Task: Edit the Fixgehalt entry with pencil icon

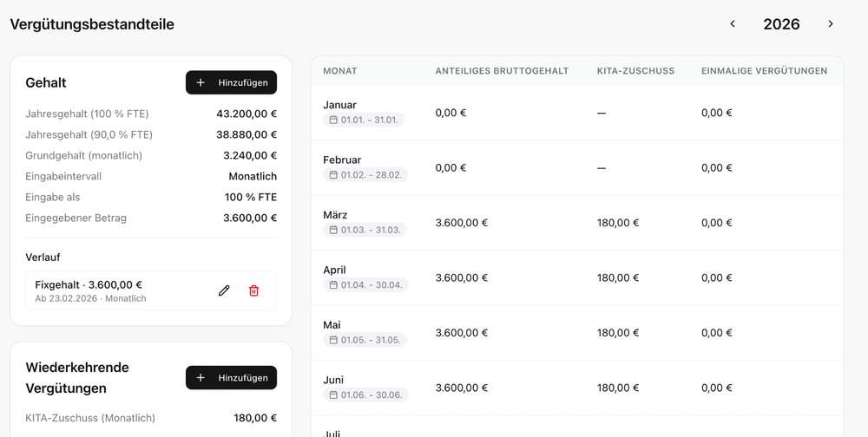Action: pos(224,290)
